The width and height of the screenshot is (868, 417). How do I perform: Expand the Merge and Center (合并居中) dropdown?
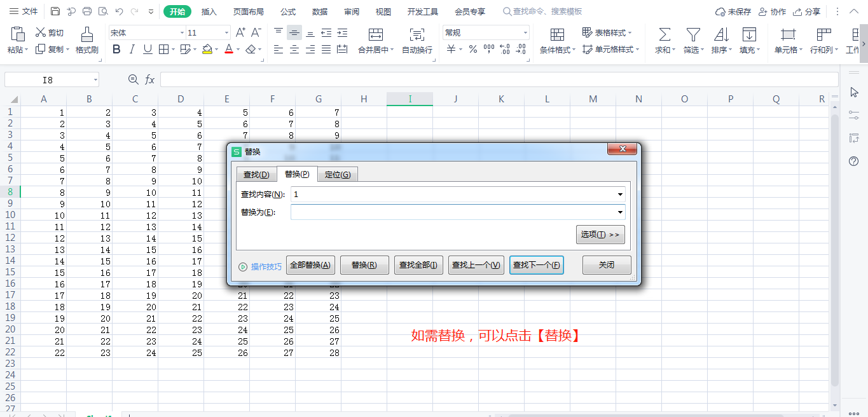click(392, 50)
